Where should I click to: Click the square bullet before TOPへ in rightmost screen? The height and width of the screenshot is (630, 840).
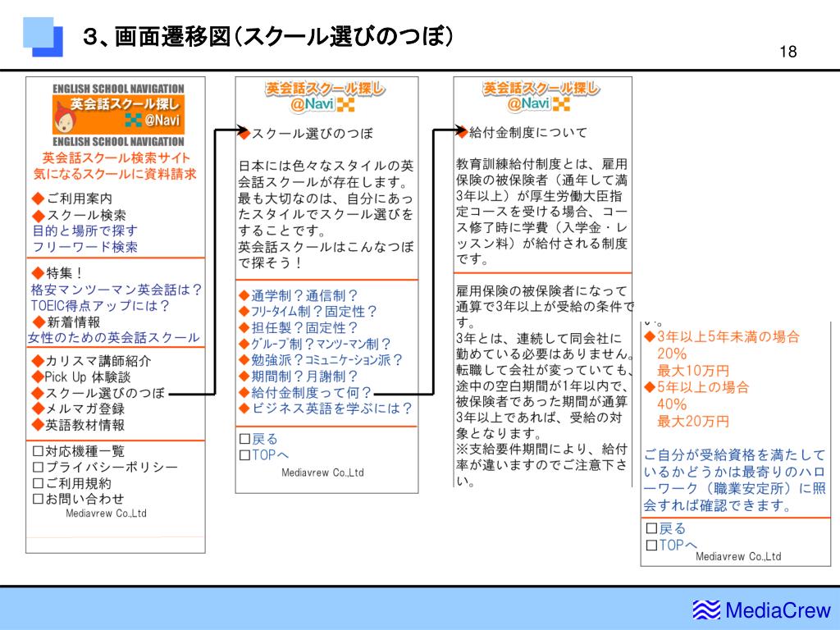point(652,546)
